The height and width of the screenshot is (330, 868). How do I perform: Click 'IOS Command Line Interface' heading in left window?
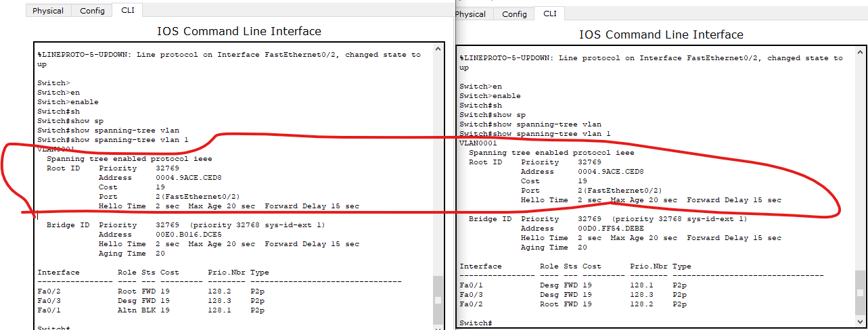[239, 31]
